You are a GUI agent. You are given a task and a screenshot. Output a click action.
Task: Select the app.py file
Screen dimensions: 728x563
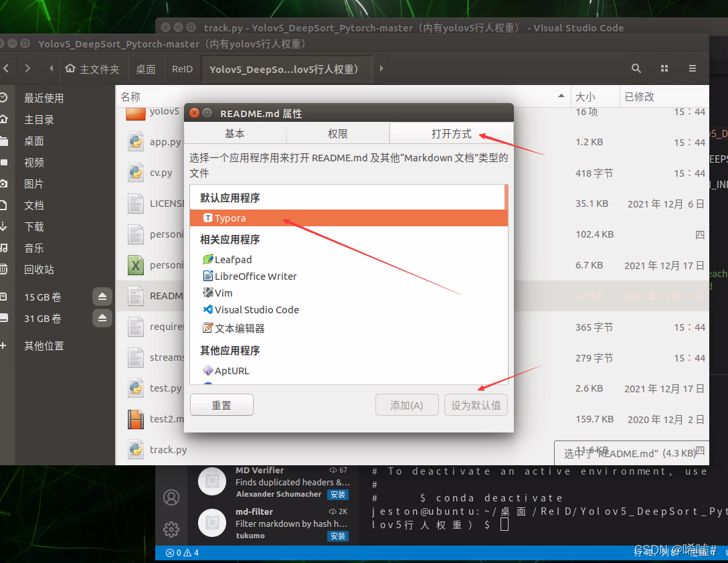point(165,142)
